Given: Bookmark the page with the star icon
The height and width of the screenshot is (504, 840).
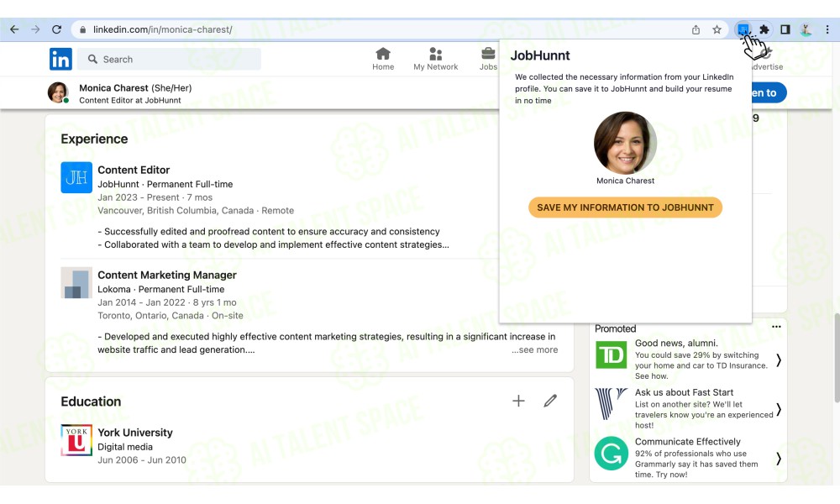Looking at the screenshot, I should tap(717, 29).
